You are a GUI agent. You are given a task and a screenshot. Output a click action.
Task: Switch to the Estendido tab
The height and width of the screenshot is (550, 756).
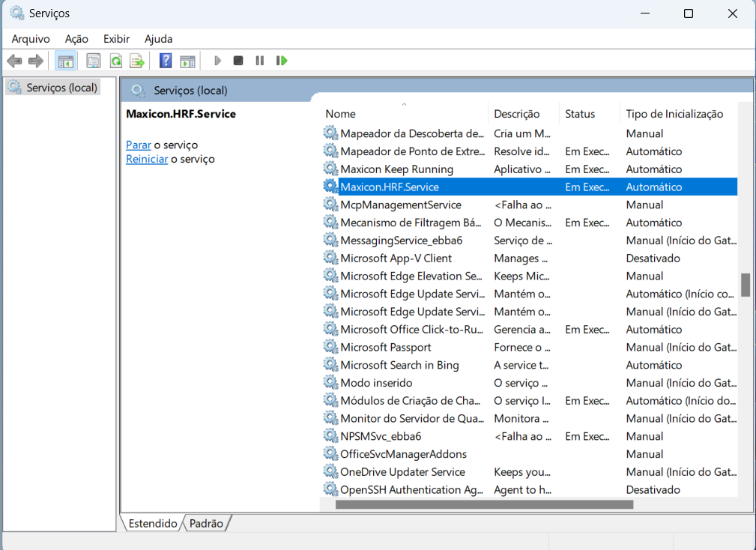pos(153,524)
